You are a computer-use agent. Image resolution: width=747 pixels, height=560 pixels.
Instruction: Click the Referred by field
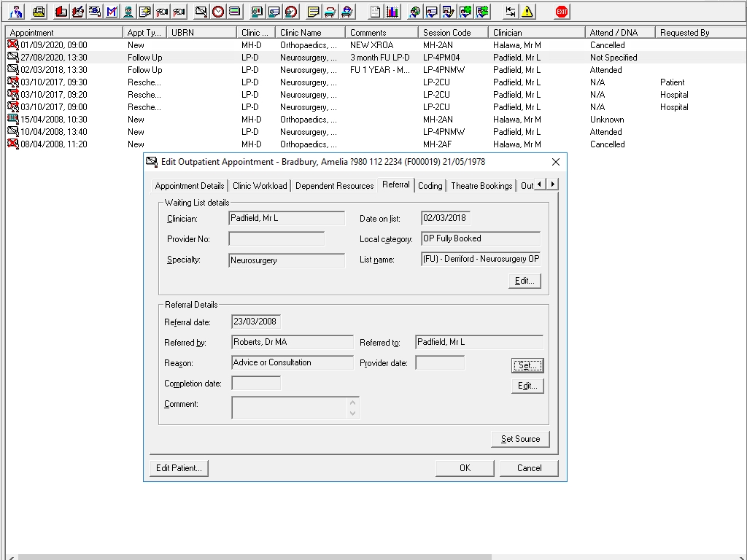coord(293,343)
